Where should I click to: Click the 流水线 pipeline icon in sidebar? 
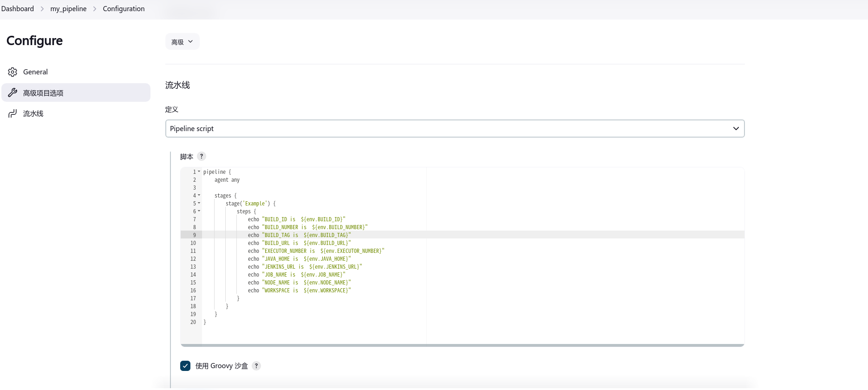pos(13,113)
